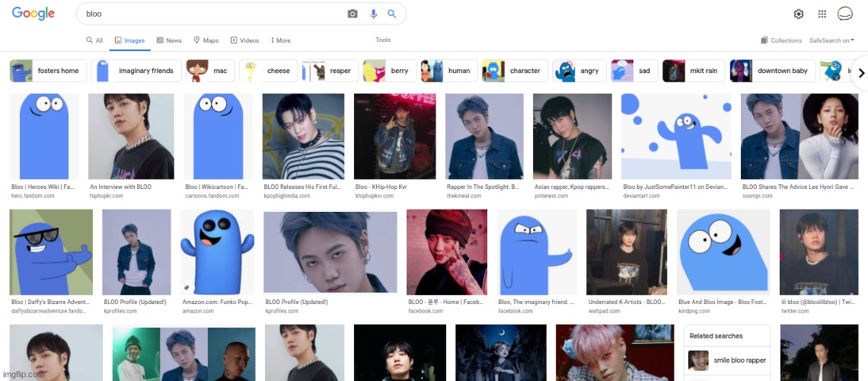Click the kindpng.com source link
The width and height of the screenshot is (868, 381).
point(694,311)
